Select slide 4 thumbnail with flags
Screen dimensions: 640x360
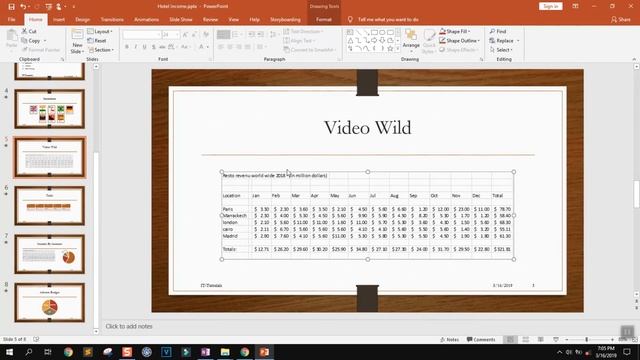pos(49,109)
